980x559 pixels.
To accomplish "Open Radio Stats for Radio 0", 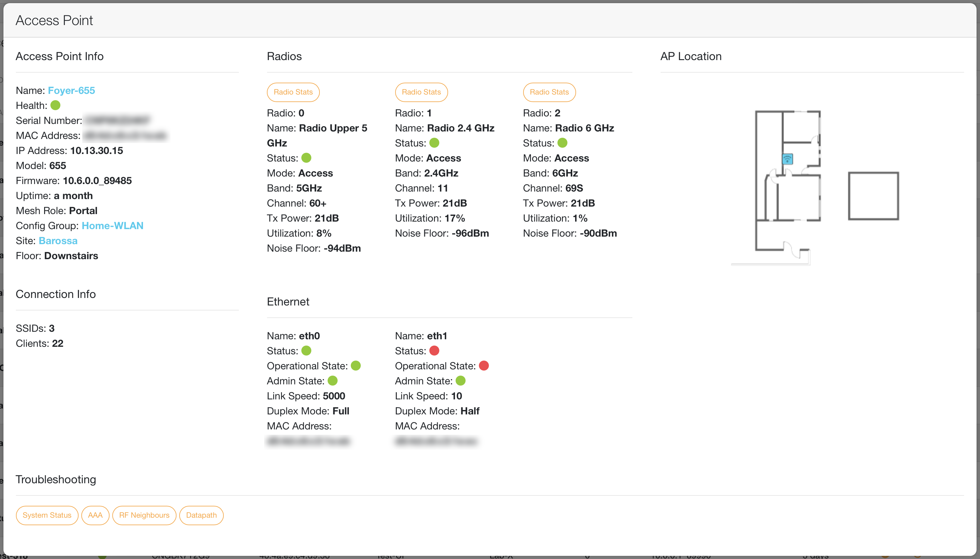I will pyautogui.click(x=293, y=92).
